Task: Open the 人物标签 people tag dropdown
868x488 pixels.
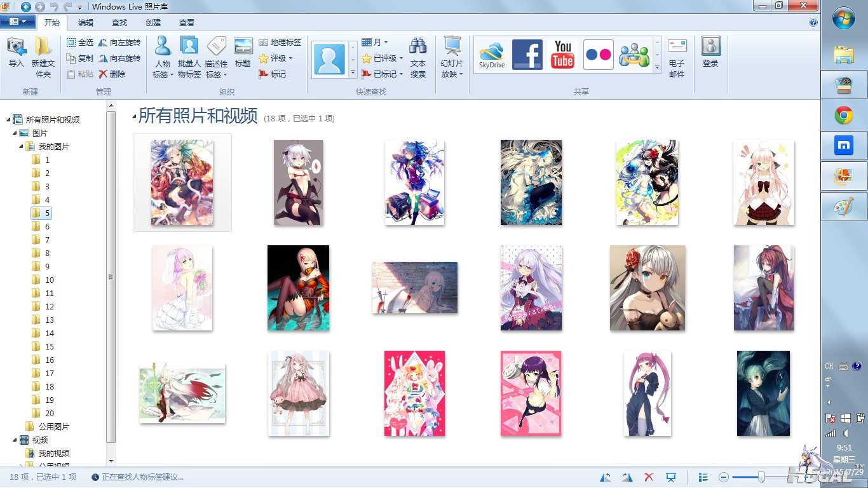Action: point(163,58)
